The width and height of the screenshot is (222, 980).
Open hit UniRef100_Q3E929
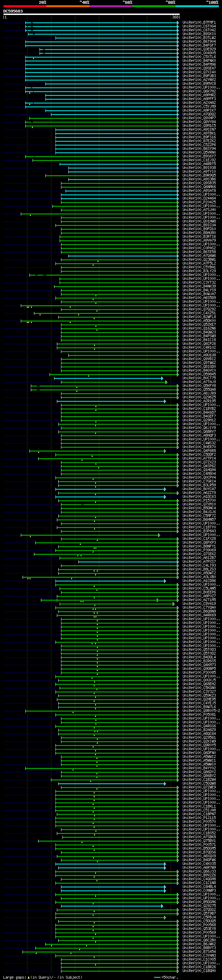click(x=199, y=49)
